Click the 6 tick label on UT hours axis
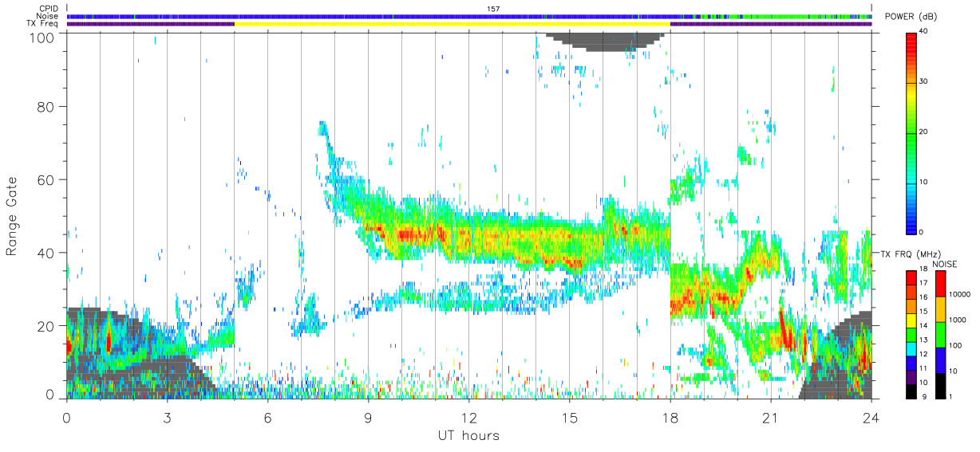This screenshot has width=980, height=452. [x=267, y=418]
